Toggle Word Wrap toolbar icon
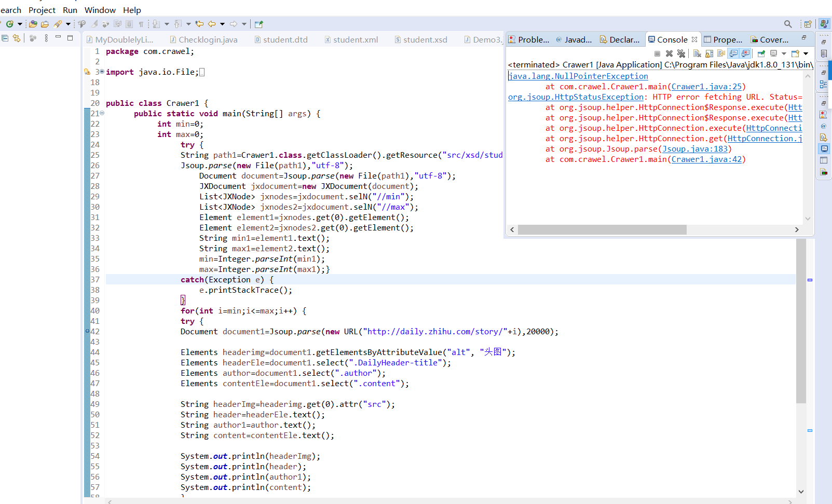832x504 pixels. pos(117,24)
